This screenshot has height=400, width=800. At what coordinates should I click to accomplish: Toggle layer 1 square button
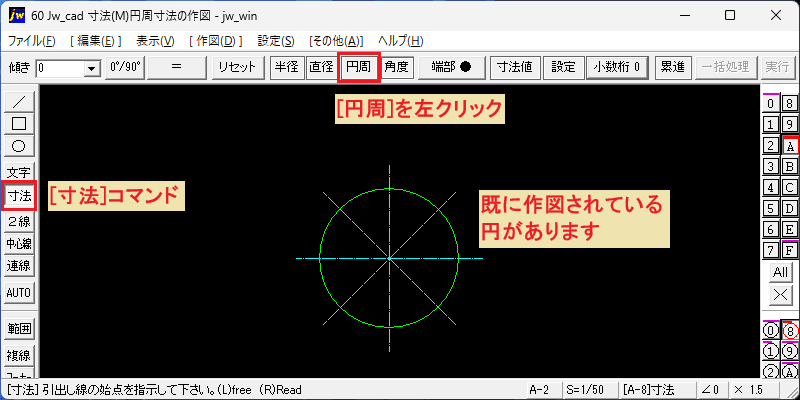pos(770,124)
